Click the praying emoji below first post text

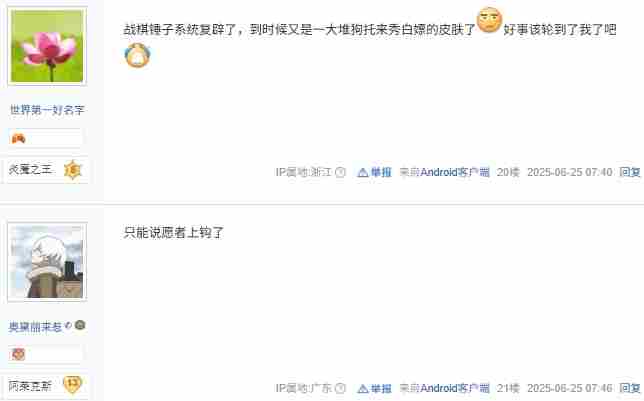(138, 55)
